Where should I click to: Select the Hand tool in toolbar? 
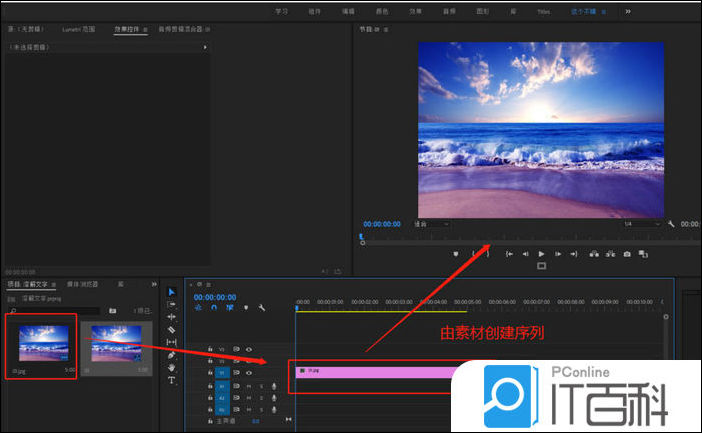point(171,367)
